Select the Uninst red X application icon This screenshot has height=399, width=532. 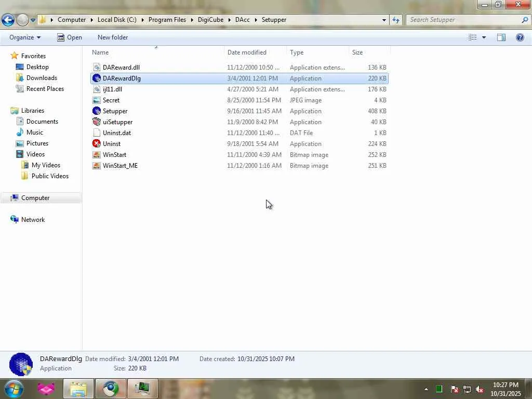tap(97, 143)
